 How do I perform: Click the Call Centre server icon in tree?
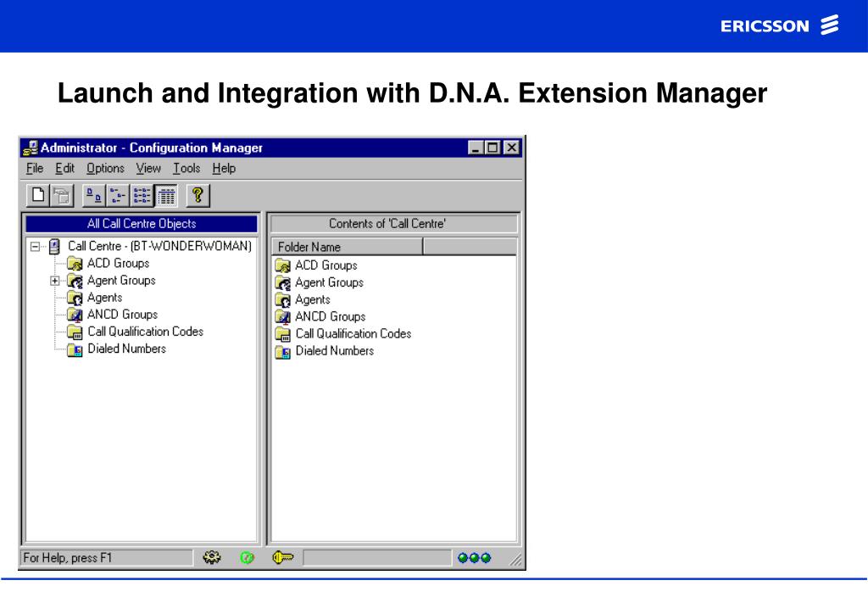(54, 247)
